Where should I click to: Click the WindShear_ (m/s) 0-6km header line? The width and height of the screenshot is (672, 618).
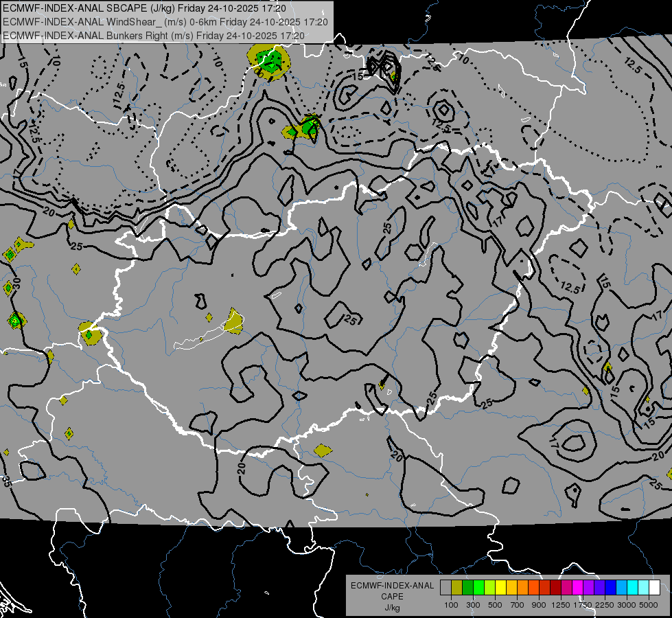165,22
